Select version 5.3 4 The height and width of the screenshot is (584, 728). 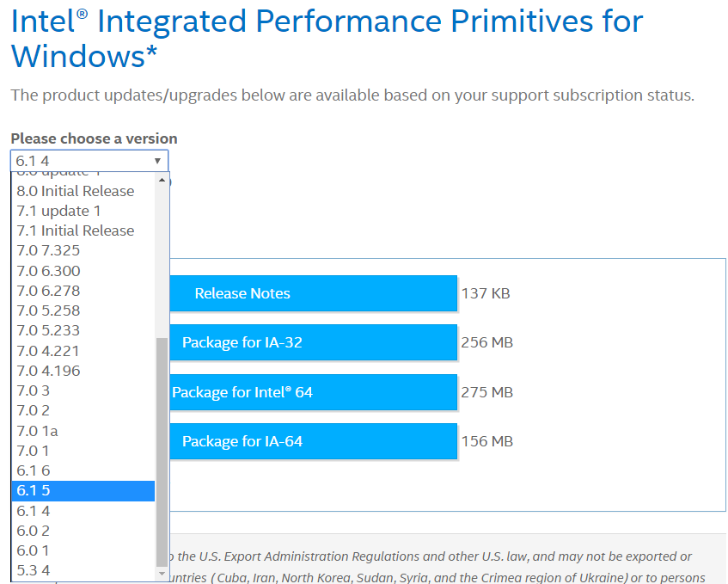(34, 570)
